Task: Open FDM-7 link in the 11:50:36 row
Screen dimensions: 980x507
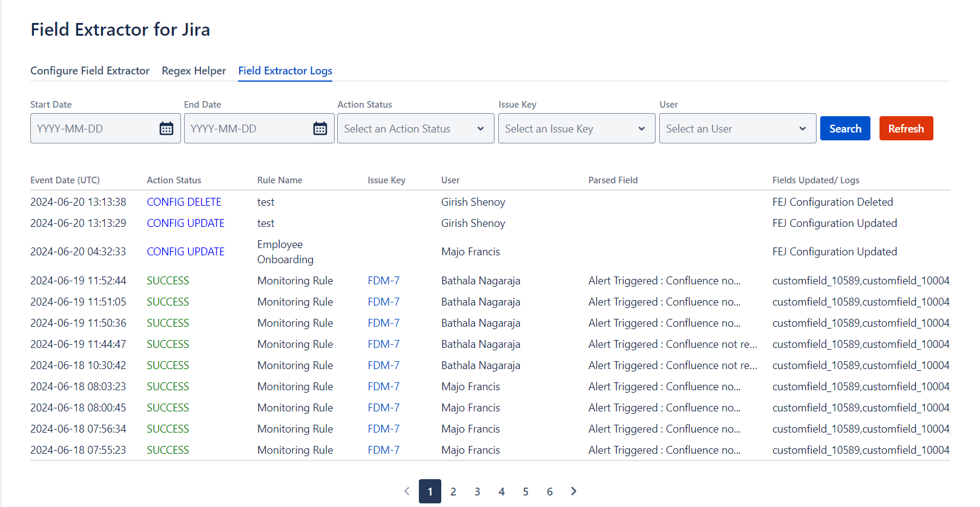Action: (384, 323)
